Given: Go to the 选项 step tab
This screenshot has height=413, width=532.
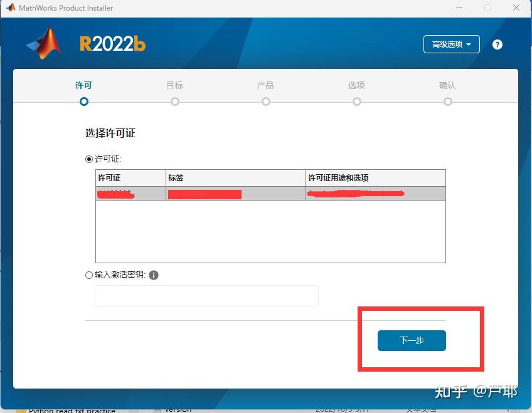Looking at the screenshot, I should click(356, 85).
